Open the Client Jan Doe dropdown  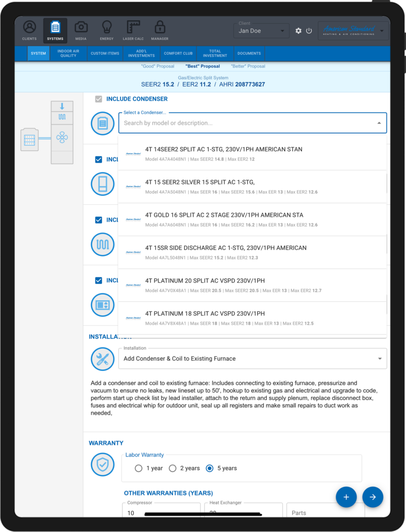(261, 31)
